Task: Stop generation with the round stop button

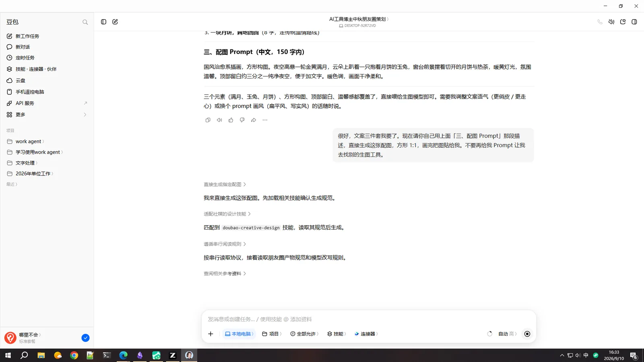Action: click(x=527, y=334)
